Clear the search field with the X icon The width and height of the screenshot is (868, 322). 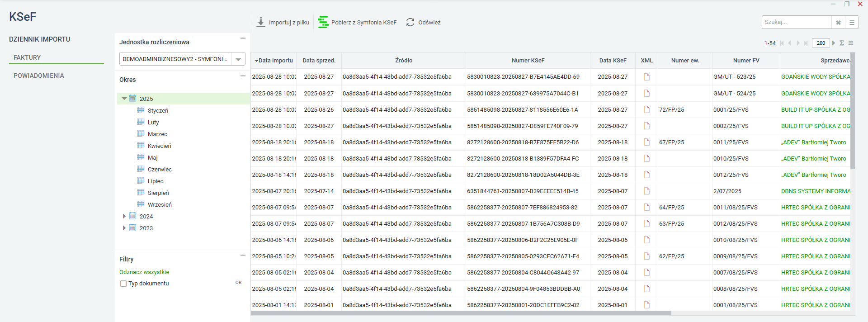pyautogui.click(x=838, y=22)
